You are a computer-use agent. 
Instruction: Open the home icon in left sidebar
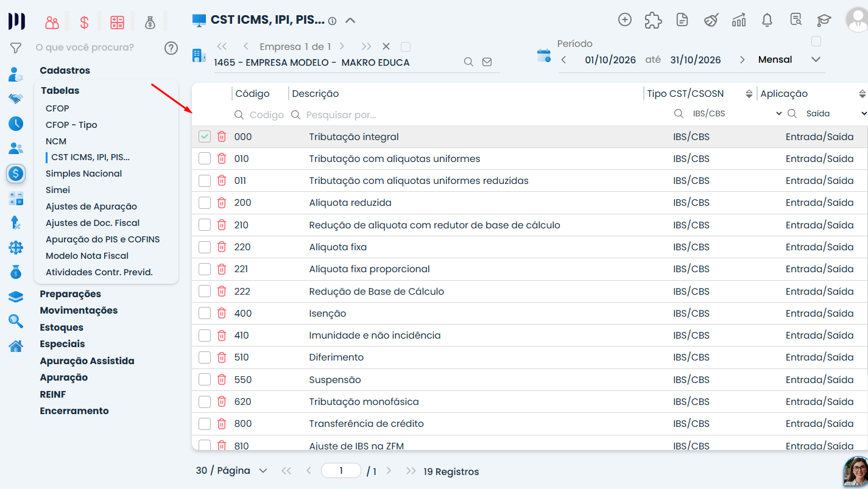[16, 346]
